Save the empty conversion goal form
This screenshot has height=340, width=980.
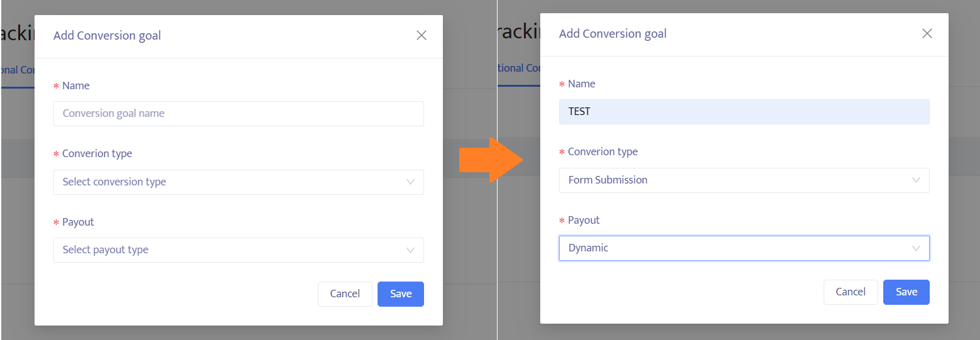pyautogui.click(x=400, y=294)
